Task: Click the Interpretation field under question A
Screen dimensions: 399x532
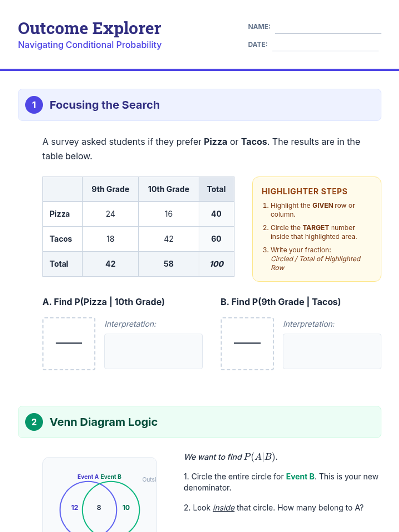Action: pyautogui.click(x=154, y=351)
